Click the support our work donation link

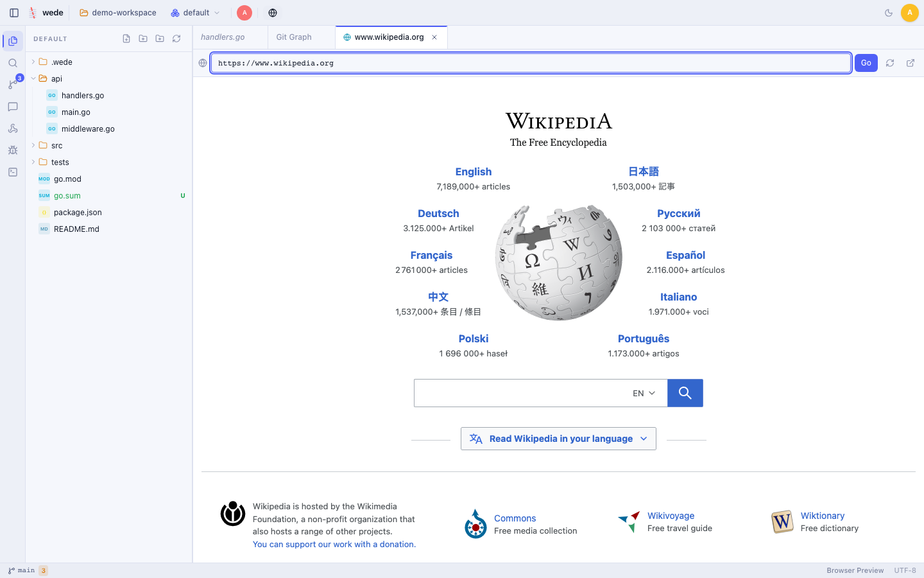click(334, 544)
